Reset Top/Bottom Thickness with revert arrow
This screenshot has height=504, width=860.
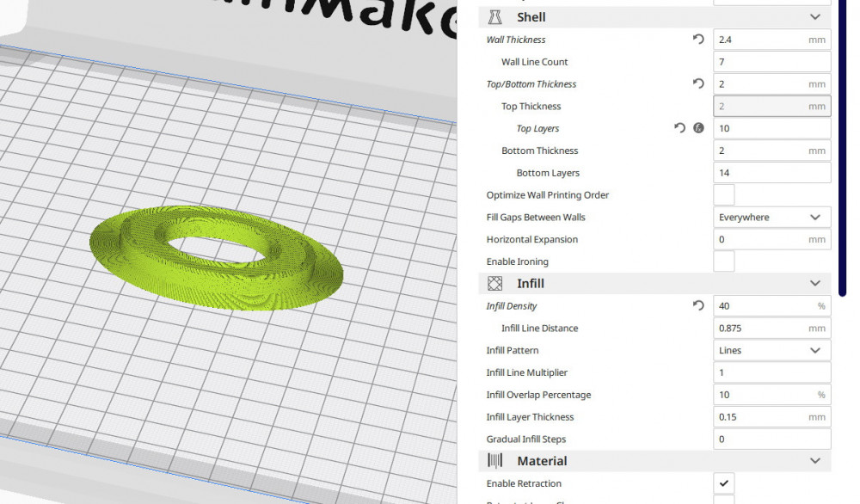[697, 83]
